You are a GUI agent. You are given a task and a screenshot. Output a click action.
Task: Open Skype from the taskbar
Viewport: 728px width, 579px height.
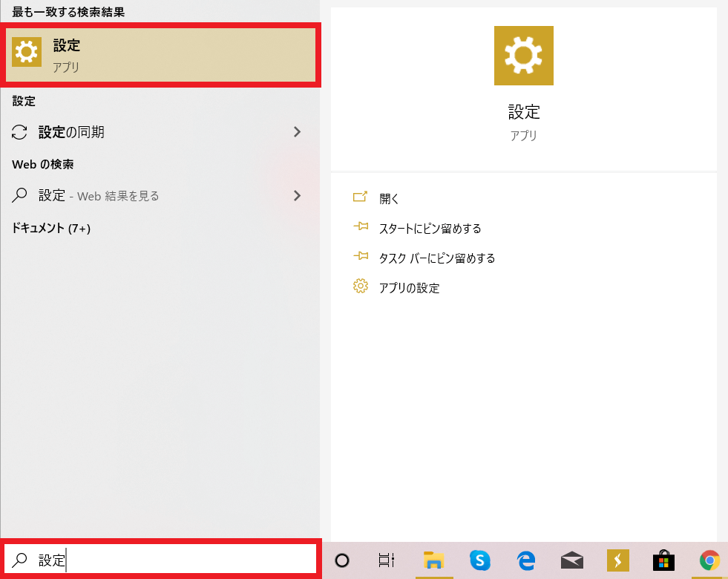(480, 560)
